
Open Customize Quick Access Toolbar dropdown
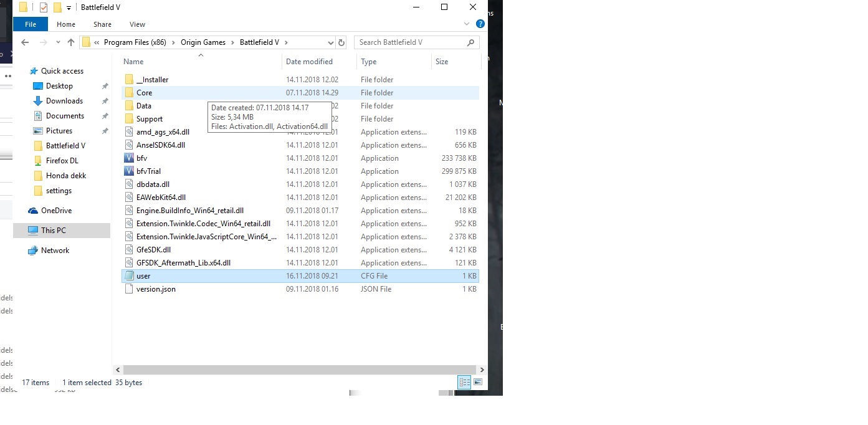[x=69, y=7]
